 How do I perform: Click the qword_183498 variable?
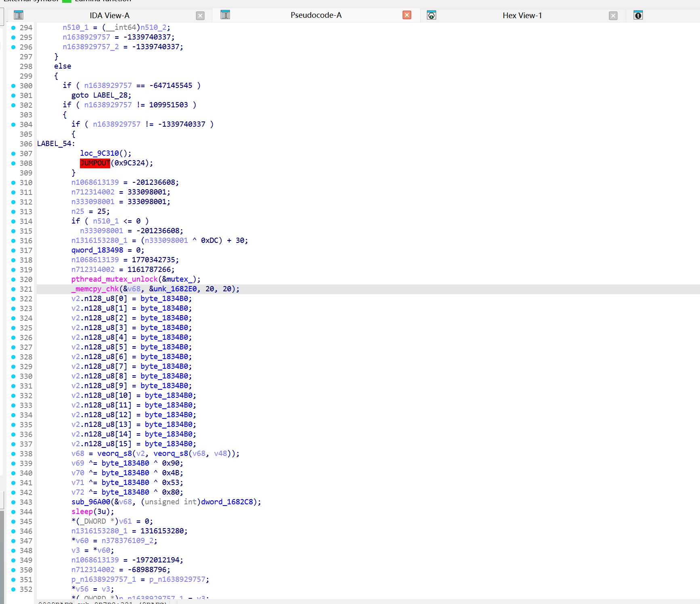[97, 250]
